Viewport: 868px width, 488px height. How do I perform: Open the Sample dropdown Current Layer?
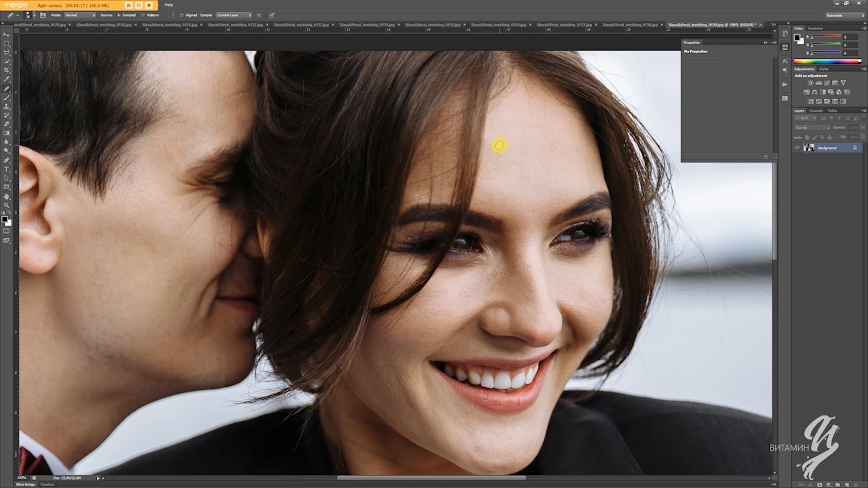click(x=234, y=15)
